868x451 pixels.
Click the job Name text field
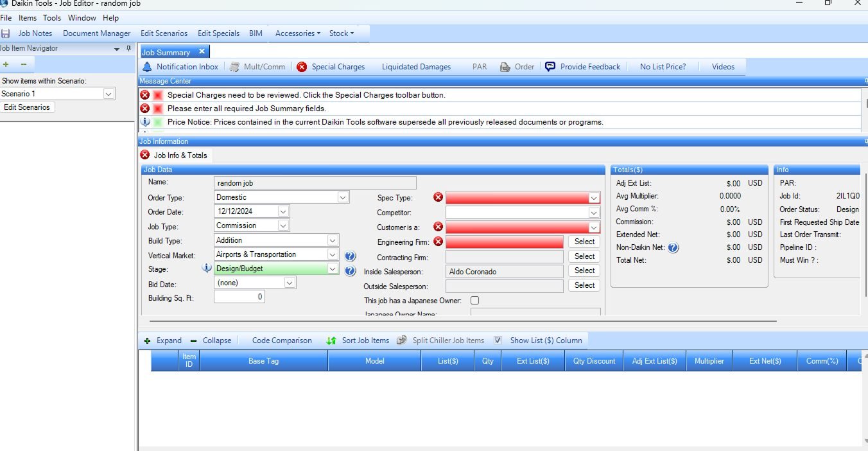(x=315, y=183)
